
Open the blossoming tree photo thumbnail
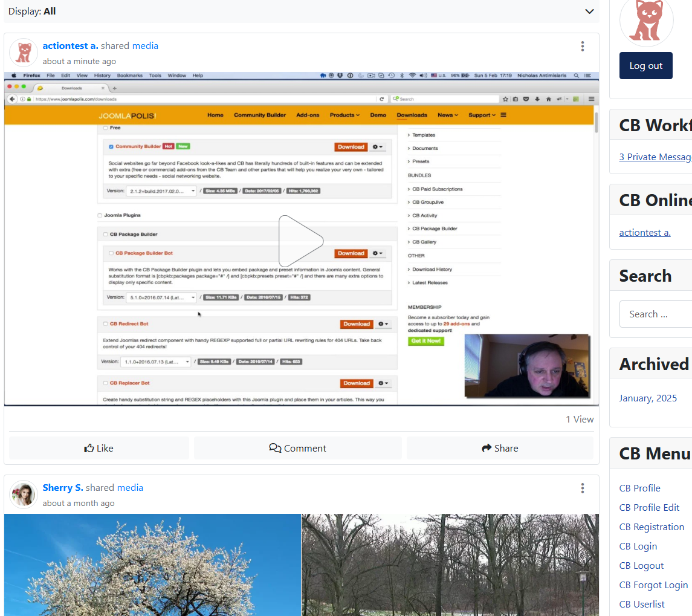152,565
